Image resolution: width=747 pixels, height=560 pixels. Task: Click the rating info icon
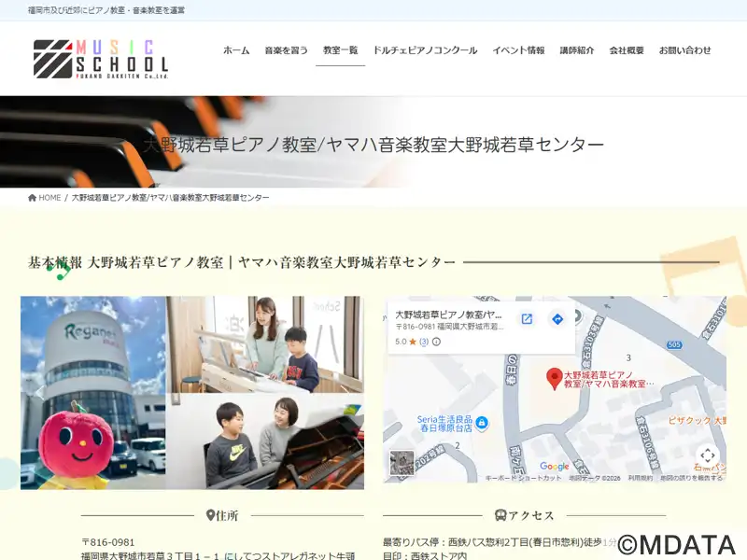click(436, 342)
